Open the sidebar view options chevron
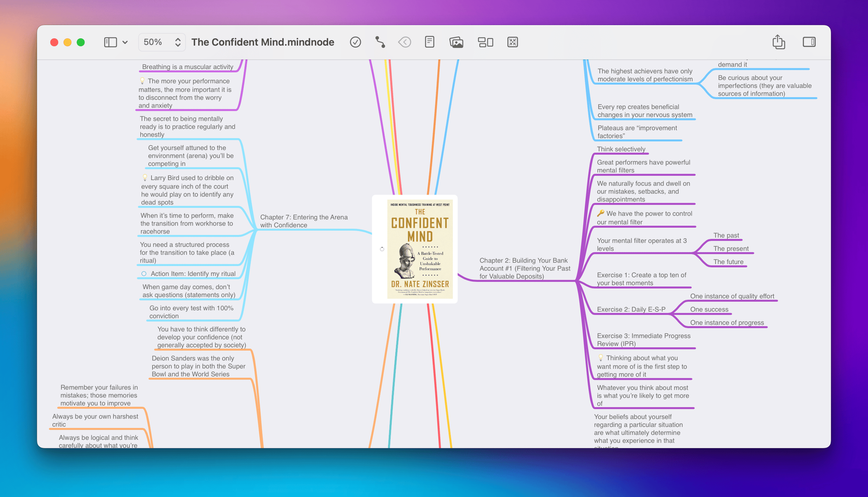This screenshot has width=868, height=497. [125, 42]
